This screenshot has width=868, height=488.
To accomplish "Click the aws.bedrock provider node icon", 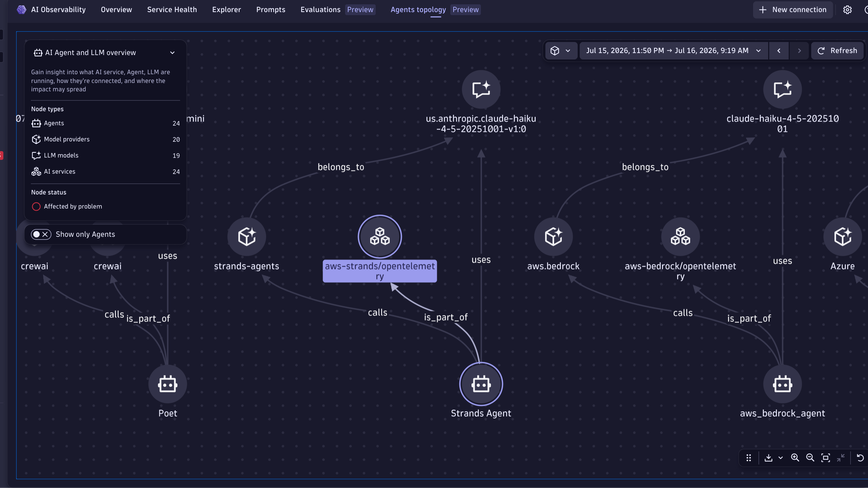I will [553, 236].
